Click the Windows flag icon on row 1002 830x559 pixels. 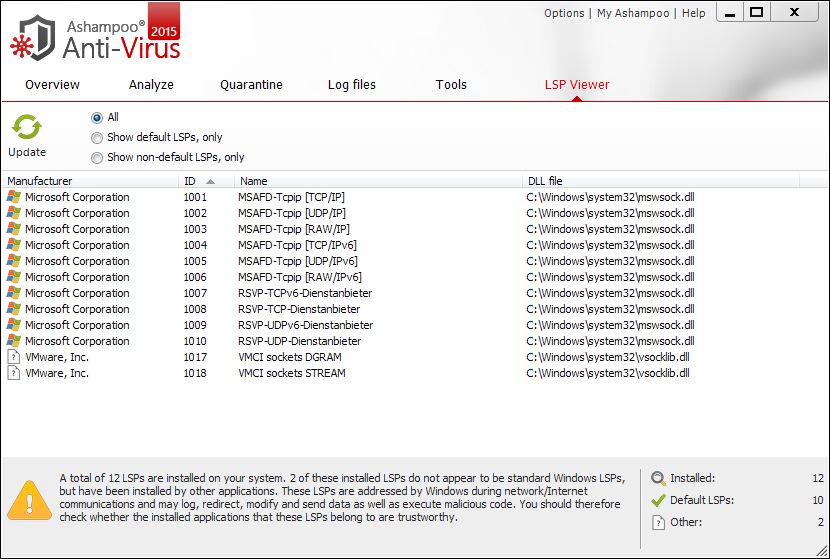coord(14,213)
